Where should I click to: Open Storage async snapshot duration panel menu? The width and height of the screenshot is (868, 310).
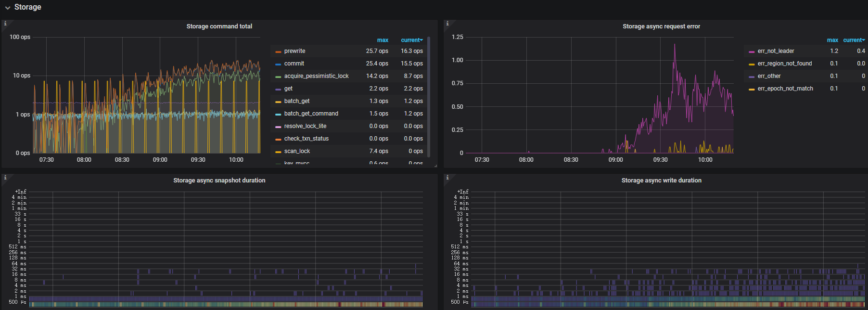(x=219, y=181)
